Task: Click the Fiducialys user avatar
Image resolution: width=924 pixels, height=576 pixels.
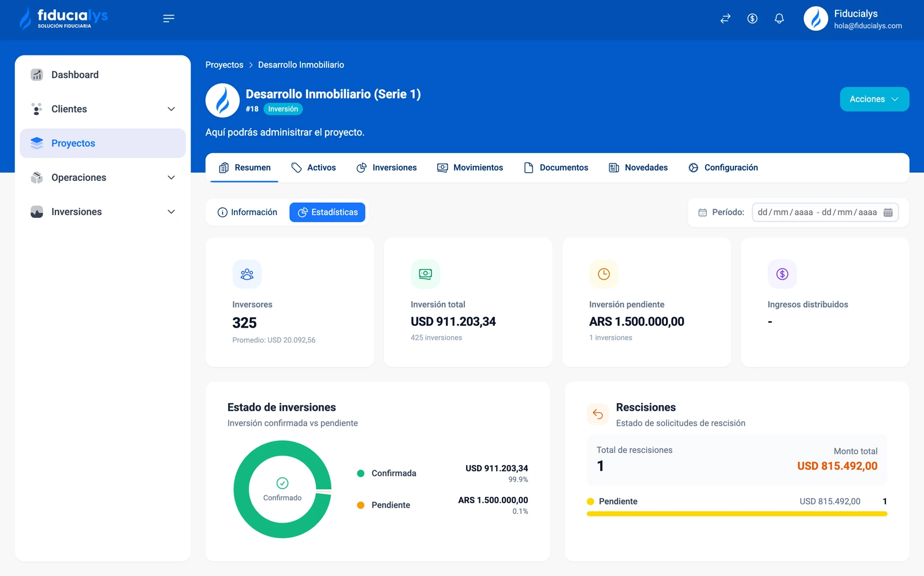Action: click(x=815, y=18)
